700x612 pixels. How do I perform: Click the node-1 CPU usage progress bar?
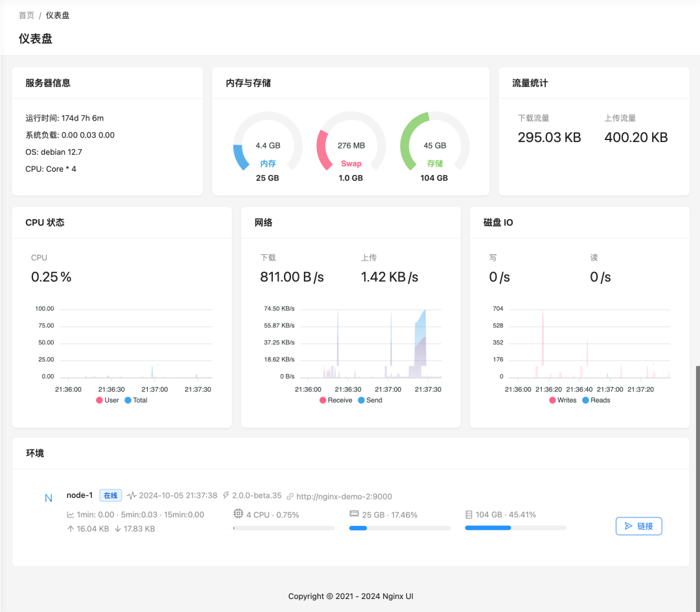[x=284, y=528]
